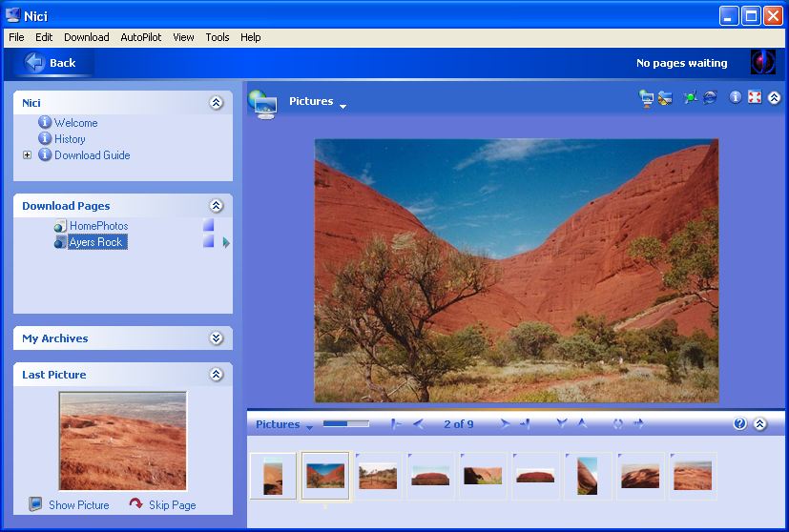Viewport: 789px width, 532px height.
Task: Click the red Skip Page arrow icon
Action: tap(135, 502)
